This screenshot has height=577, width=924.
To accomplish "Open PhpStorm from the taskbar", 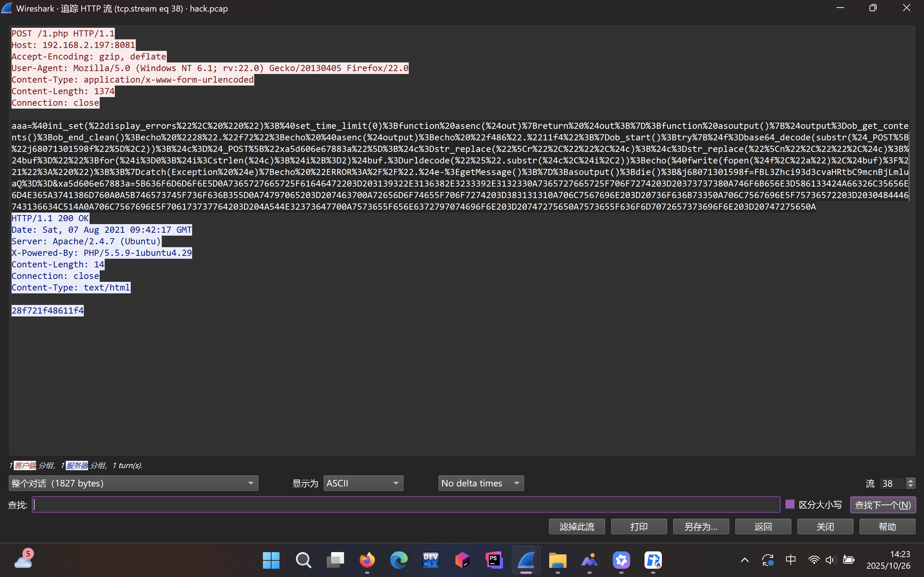I will (494, 560).
